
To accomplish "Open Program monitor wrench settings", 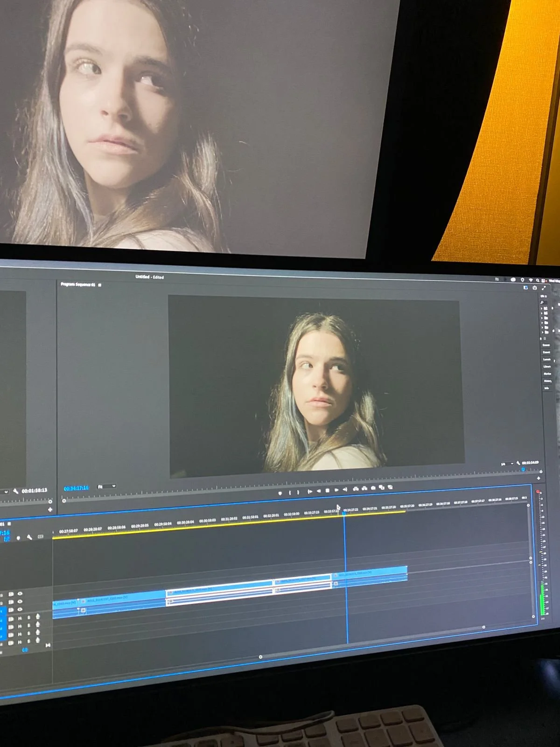I will click(x=518, y=463).
